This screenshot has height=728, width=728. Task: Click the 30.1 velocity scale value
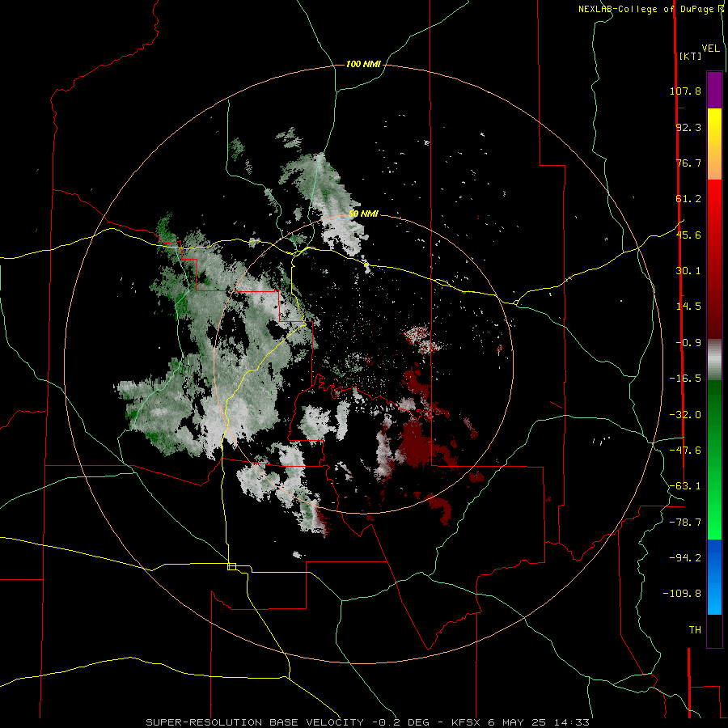click(x=688, y=271)
